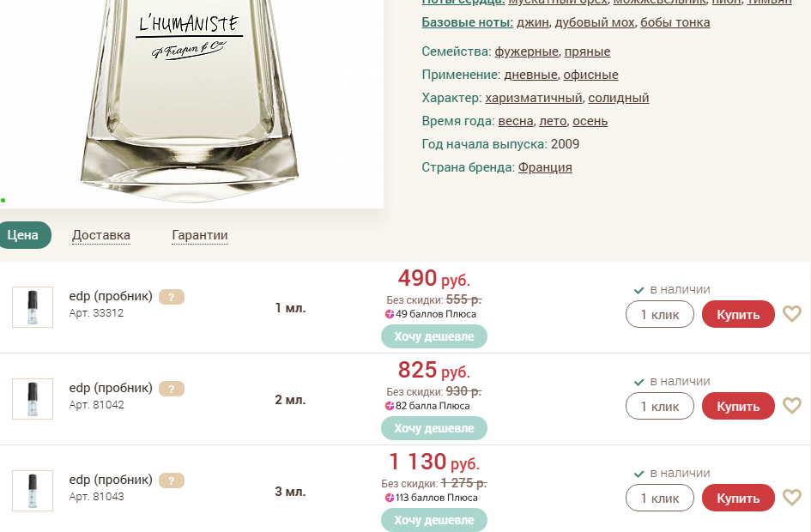Select the Цена tab
Screen dimensions: 811x532
pyautogui.click(x=23, y=235)
